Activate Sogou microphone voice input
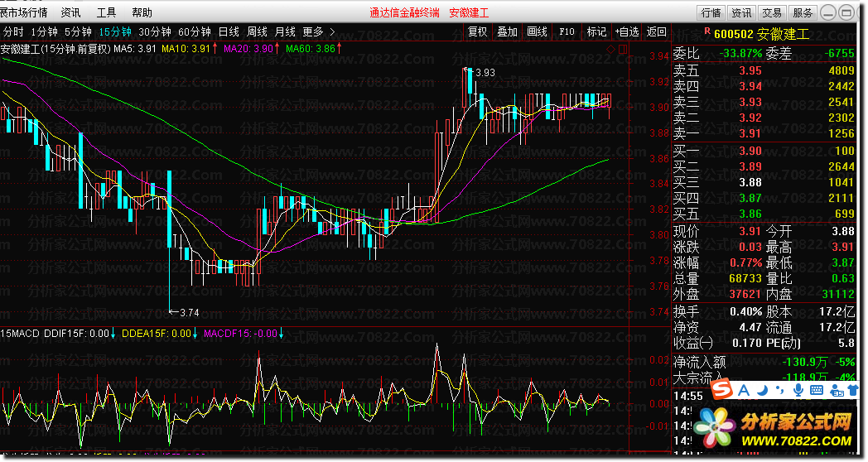Screen dimensions: 868x462 click(798, 391)
